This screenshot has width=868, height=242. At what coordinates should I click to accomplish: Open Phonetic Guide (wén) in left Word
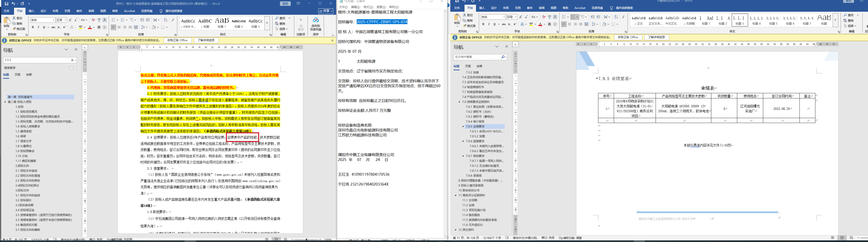pyautogui.click(x=99, y=20)
